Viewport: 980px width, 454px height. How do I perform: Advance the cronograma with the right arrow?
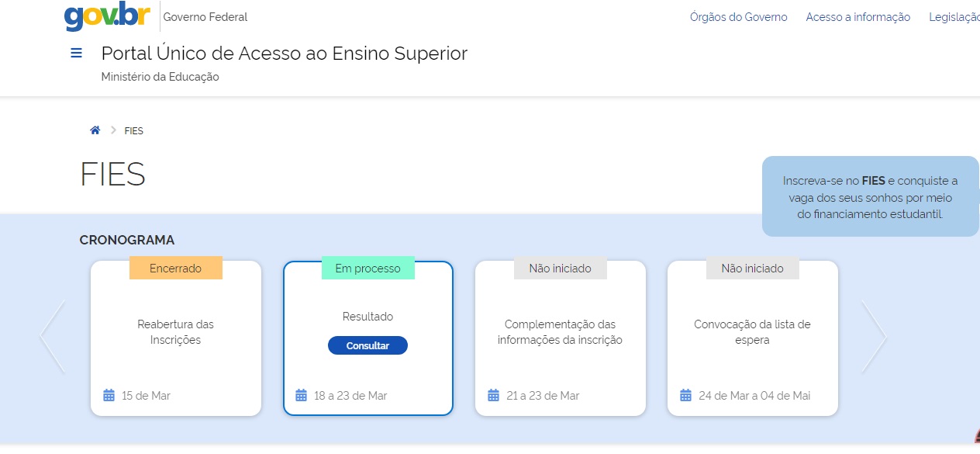tap(874, 337)
